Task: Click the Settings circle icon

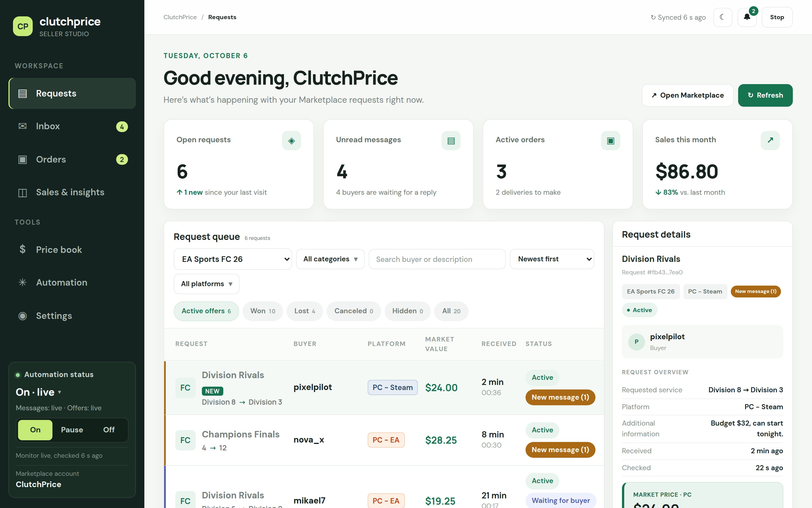Action: [23, 316]
